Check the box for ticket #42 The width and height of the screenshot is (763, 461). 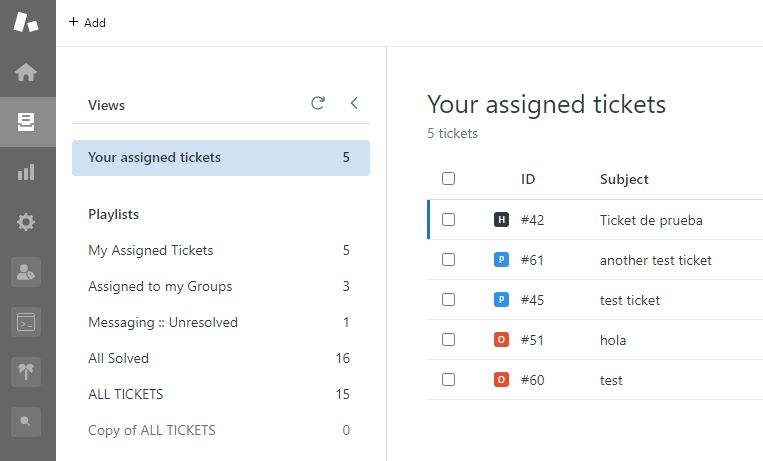tap(448, 220)
